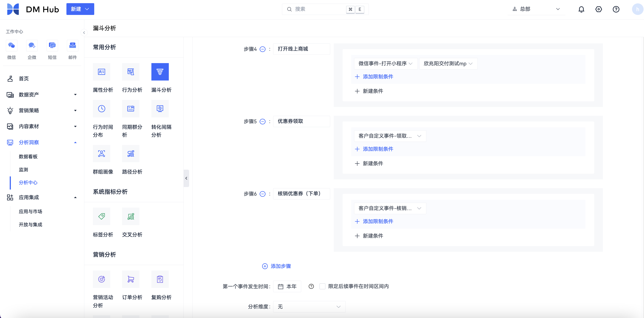This screenshot has height=318, width=644.
Task: Open 数据看板 submenu item
Action: [x=28, y=156]
